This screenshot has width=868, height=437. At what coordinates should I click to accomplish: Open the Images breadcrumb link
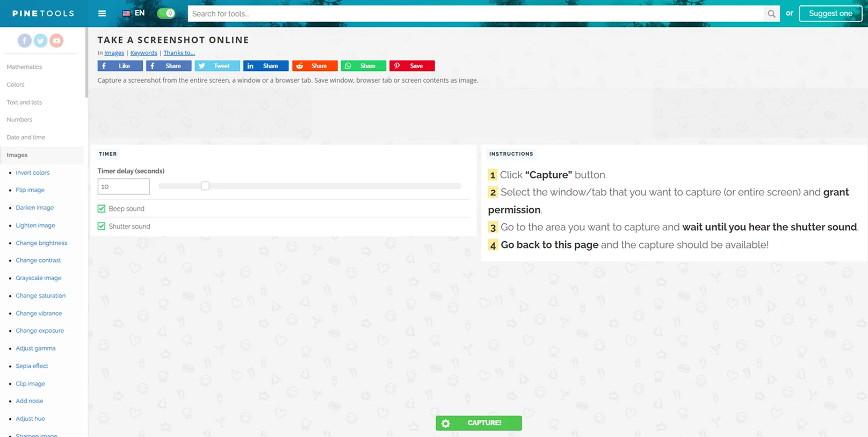click(114, 53)
